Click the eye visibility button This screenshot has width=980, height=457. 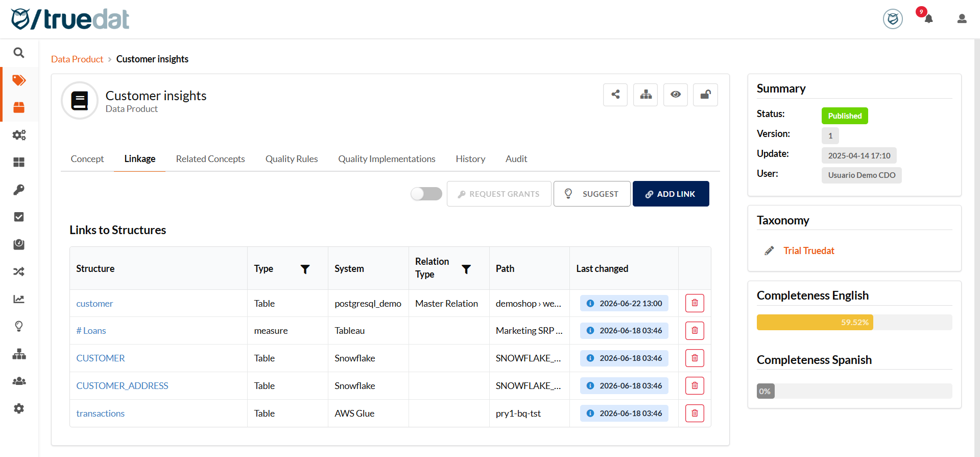click(x=676, y=95)
